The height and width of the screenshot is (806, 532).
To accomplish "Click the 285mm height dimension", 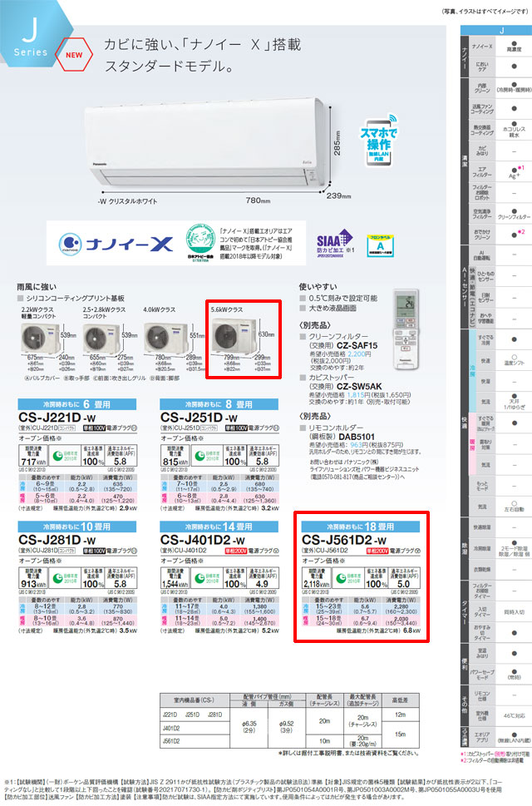I will pos(337,143).
